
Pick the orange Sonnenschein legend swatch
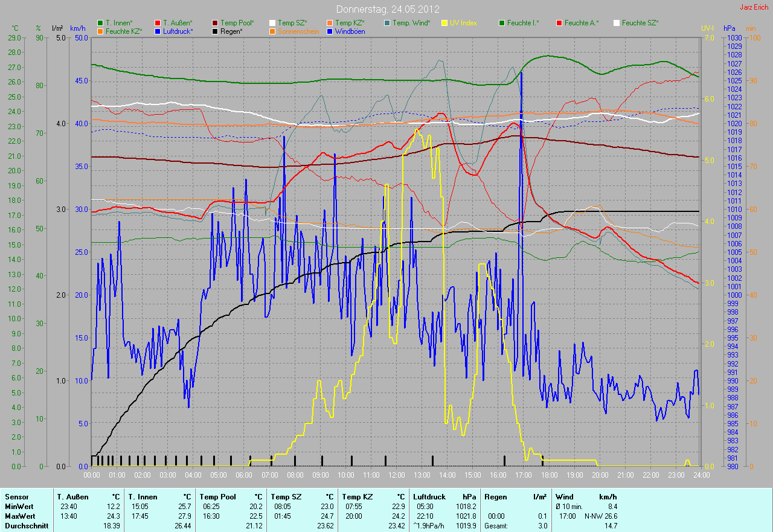(272, 31)
